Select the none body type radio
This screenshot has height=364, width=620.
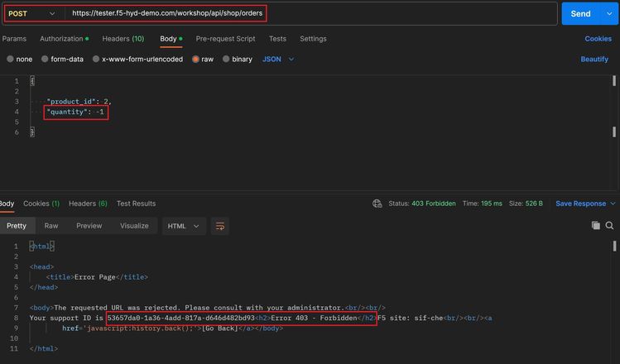point(10,60)
